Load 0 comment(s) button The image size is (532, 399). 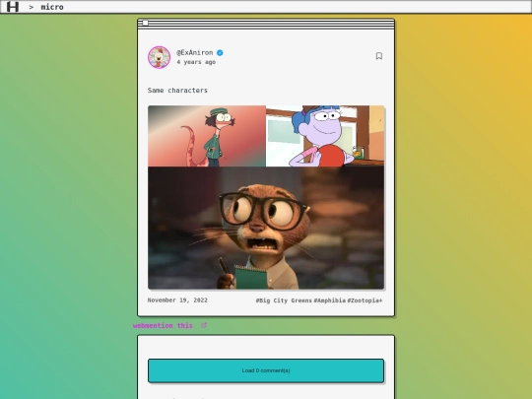point(266,370)
